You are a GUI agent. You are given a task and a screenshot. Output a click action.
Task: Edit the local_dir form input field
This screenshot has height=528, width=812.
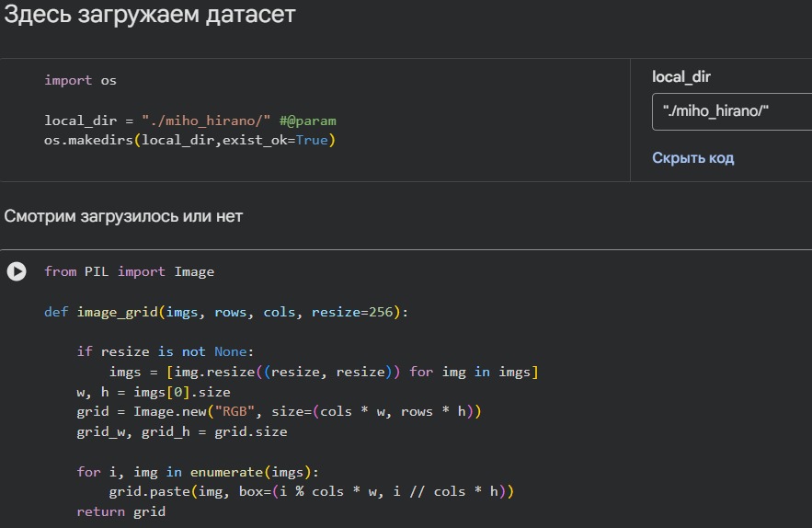point(731,111)
